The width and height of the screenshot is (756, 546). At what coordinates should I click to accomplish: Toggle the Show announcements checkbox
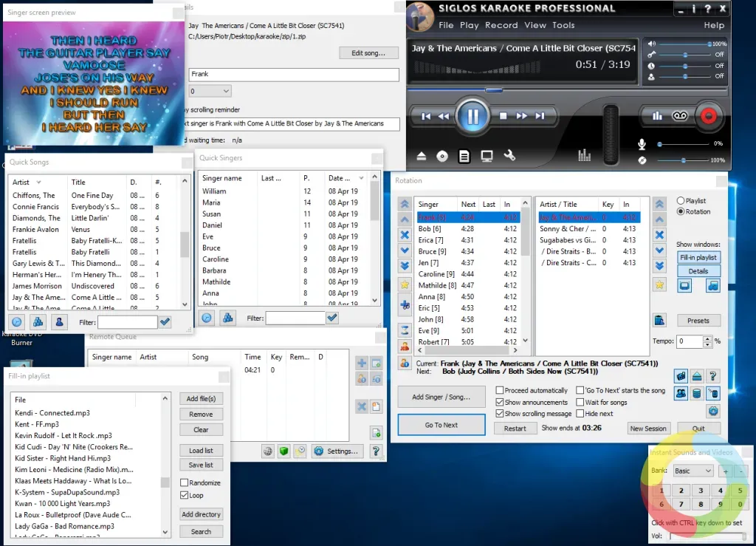click(500, 402)
